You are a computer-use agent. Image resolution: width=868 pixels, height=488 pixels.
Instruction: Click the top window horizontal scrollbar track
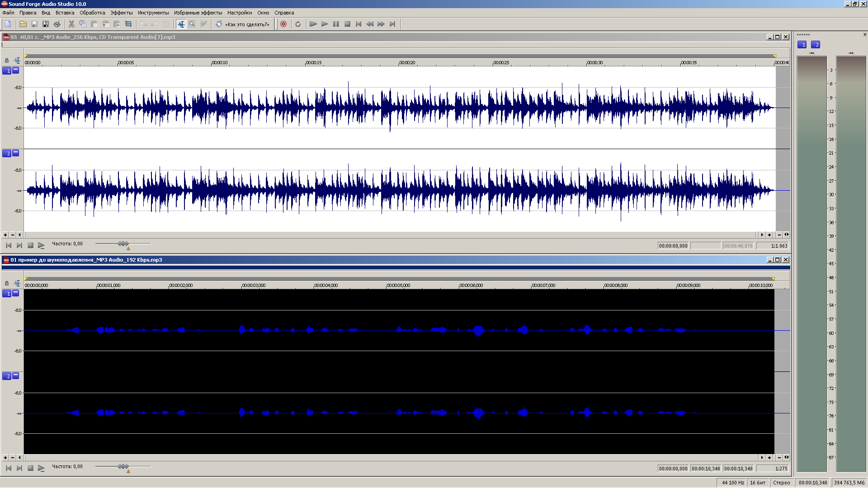[x=391, y=235]
